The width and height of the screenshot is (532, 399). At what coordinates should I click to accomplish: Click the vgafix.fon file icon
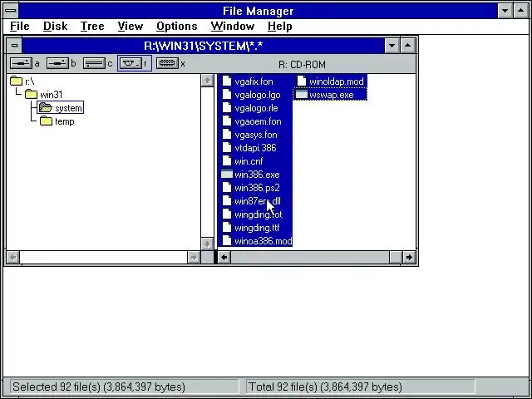tap(227, 81)
